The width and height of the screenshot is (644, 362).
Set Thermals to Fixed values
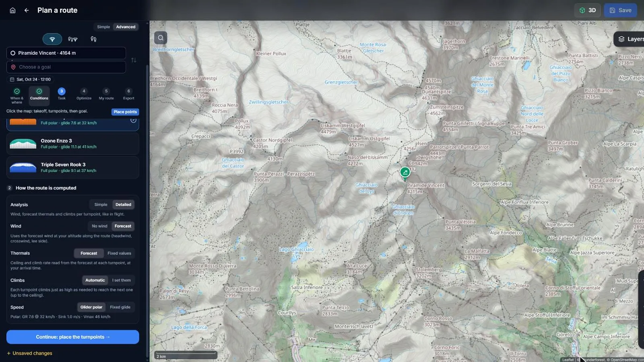(x=119, y=253)
